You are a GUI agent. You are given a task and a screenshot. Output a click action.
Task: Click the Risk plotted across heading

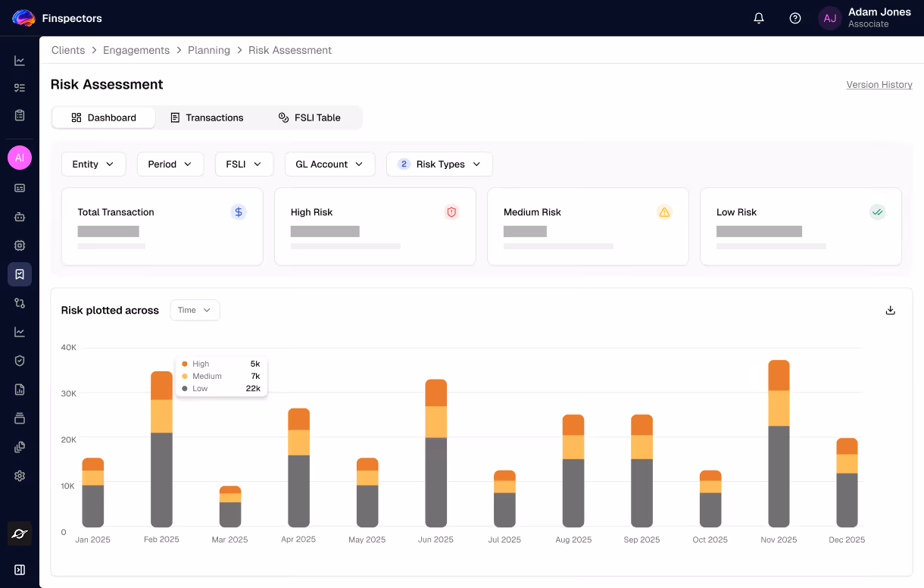[x=110, y=310]
